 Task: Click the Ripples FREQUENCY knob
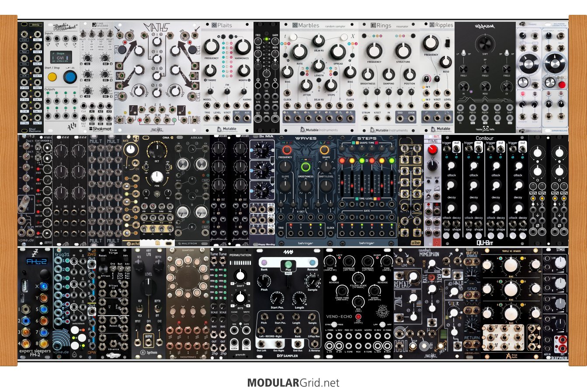coord(431,42)
